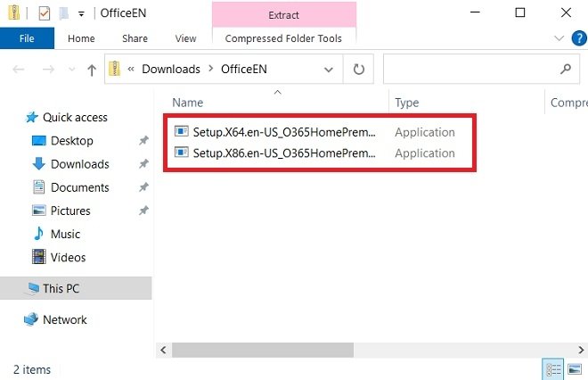The width and height of the screenshot is (588, 380).
Task: Click the Quick access star icon
Action: coord(31,117)
